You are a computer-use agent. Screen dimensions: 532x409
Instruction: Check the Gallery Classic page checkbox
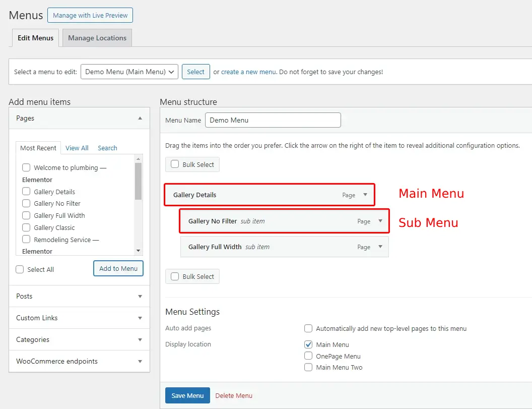[x=26, y=227]
